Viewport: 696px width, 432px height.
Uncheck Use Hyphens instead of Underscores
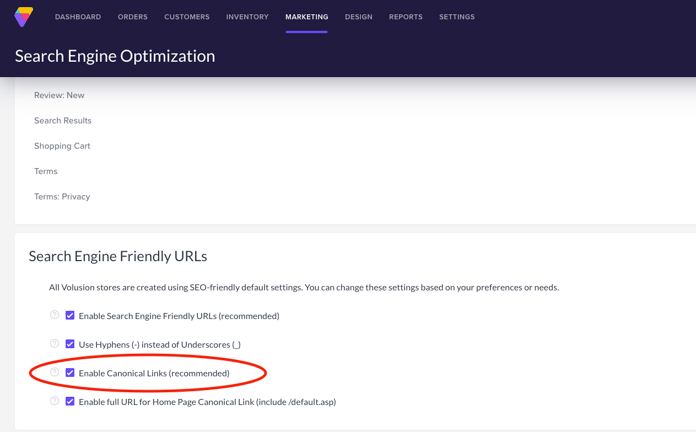(70, 344)
